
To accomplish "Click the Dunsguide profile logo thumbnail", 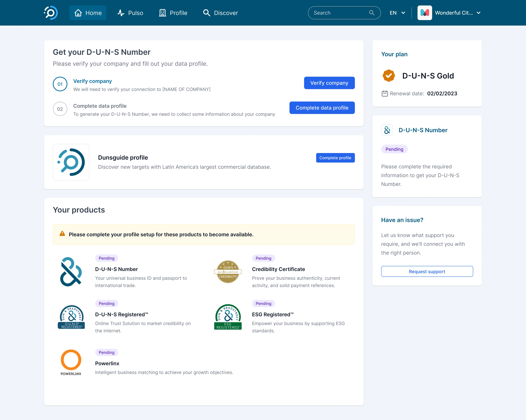I will click(71, 162).
